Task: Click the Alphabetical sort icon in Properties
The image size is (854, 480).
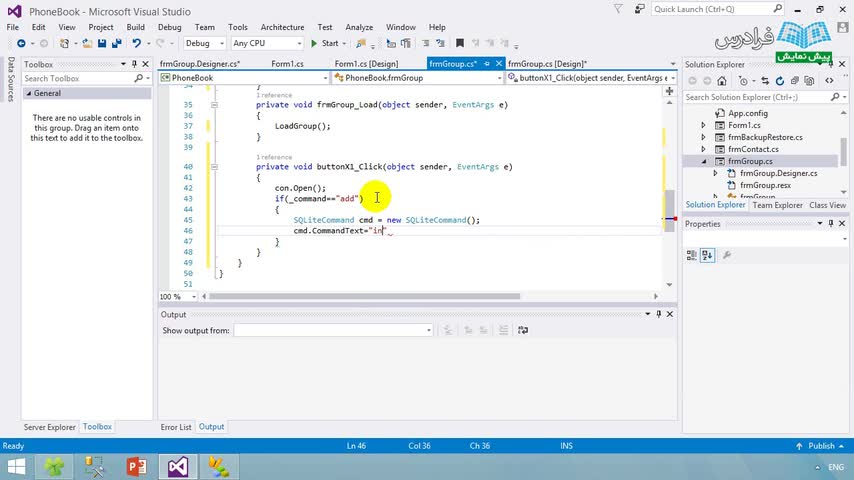Action: pyautogui.click(x=706, y=256)
